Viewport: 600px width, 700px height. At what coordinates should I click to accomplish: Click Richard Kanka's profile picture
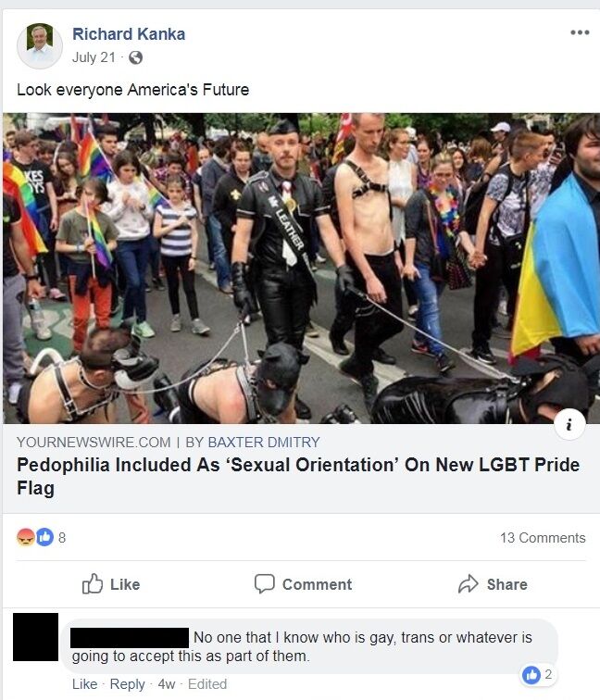coord(40,46)
